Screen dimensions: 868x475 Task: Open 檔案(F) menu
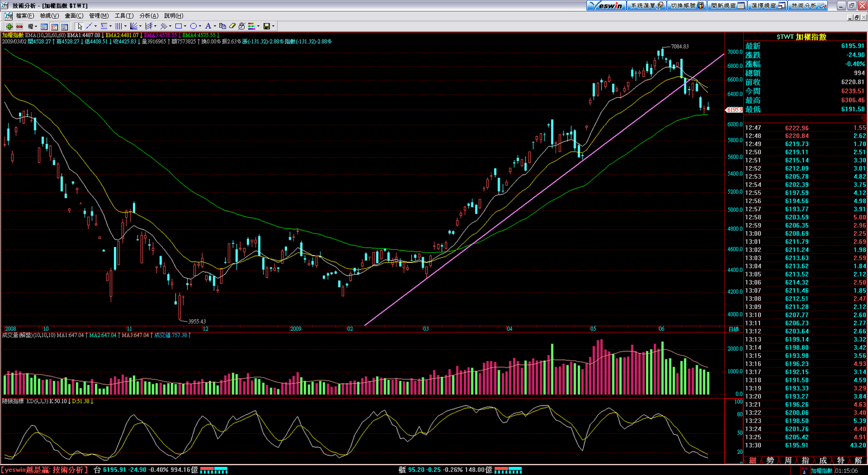pyautogui.click(x=25, y=16)
